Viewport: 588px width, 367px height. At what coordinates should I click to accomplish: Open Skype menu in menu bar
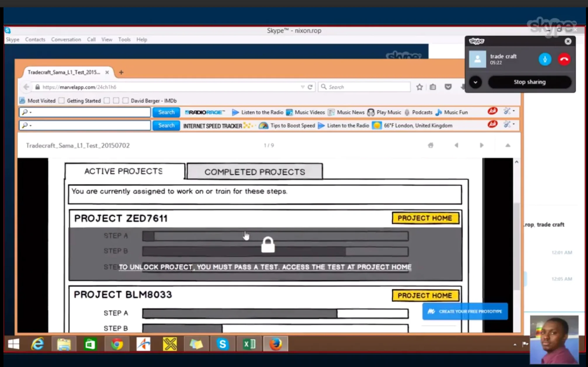13,39
